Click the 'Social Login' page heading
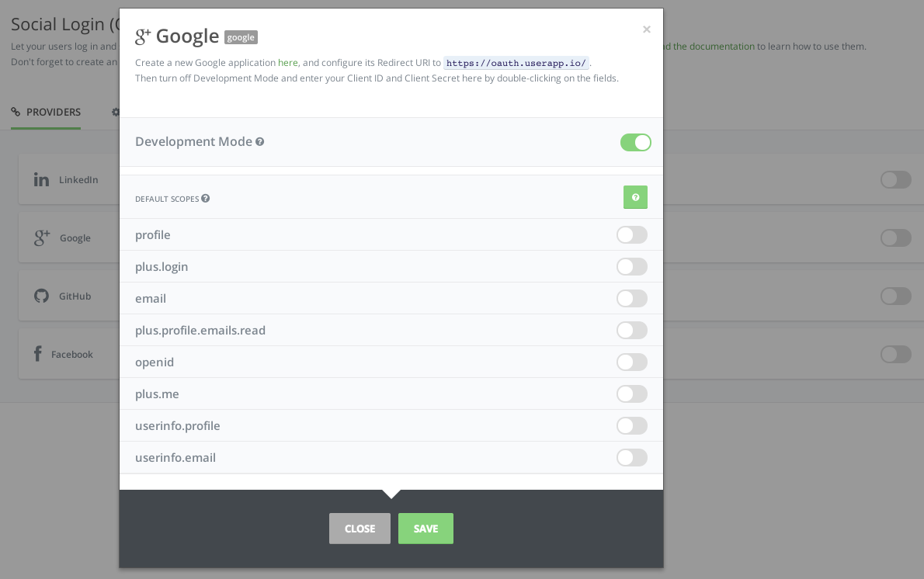This screenshot has width=924, height=579. coord(64,24)
